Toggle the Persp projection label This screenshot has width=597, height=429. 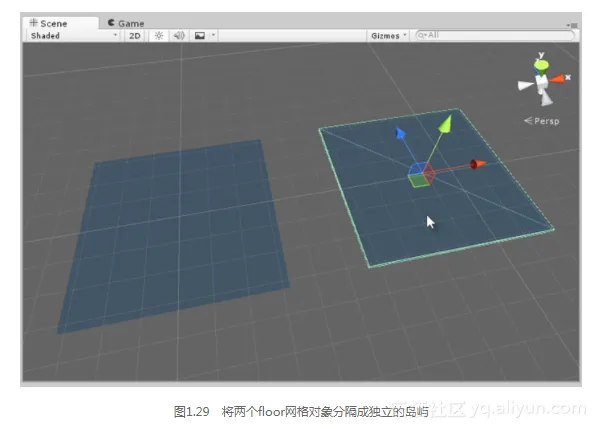[541, 121]
